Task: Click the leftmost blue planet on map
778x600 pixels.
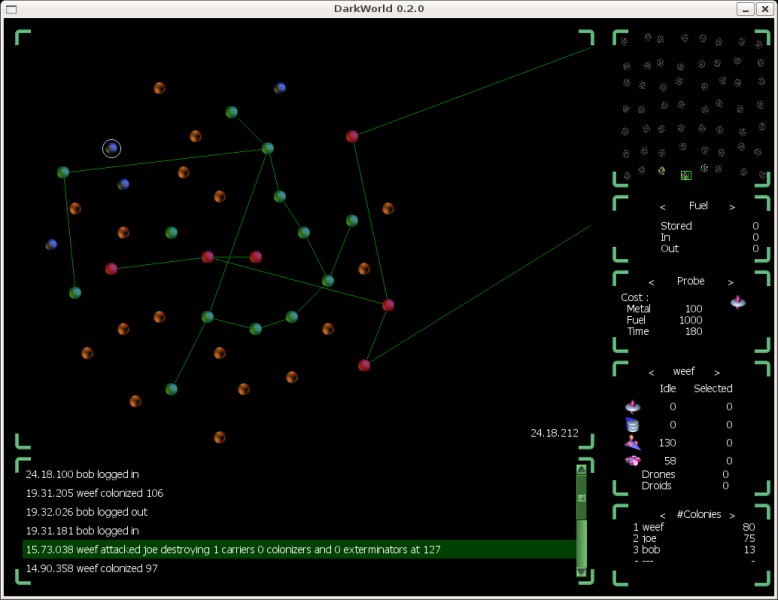Action: pos(51,244)
